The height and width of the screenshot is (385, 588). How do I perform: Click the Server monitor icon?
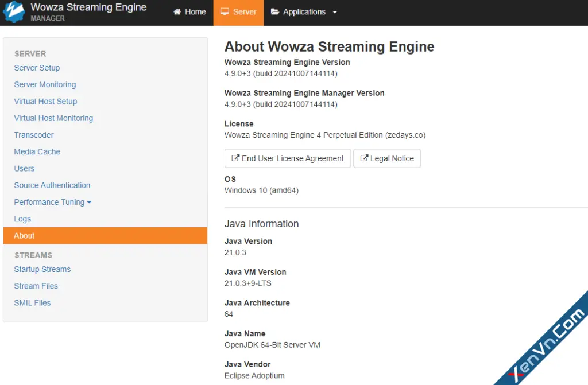pyautogui.click(x=225, y=11)
